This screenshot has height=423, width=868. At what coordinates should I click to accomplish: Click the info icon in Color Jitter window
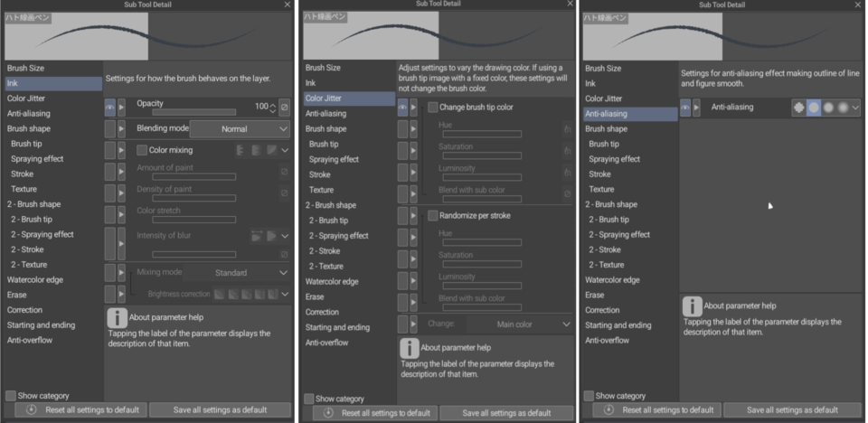pos(409,348)
